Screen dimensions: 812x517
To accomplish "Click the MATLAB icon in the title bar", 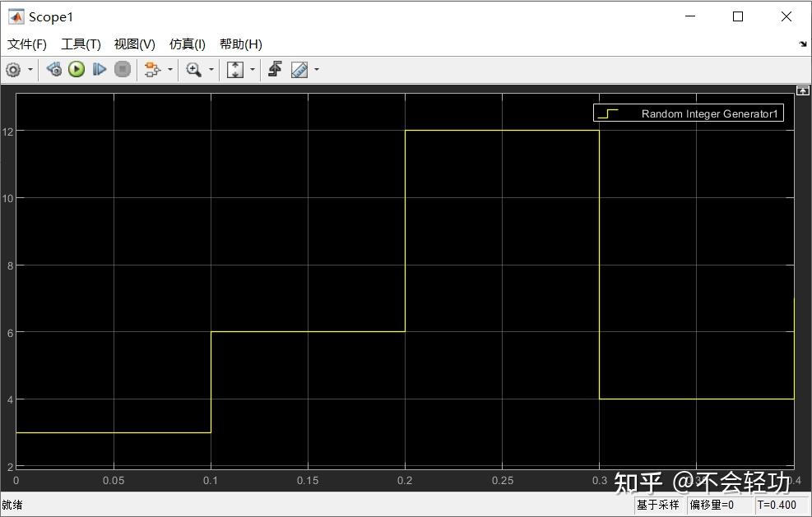I will click(x=16, y=16).
